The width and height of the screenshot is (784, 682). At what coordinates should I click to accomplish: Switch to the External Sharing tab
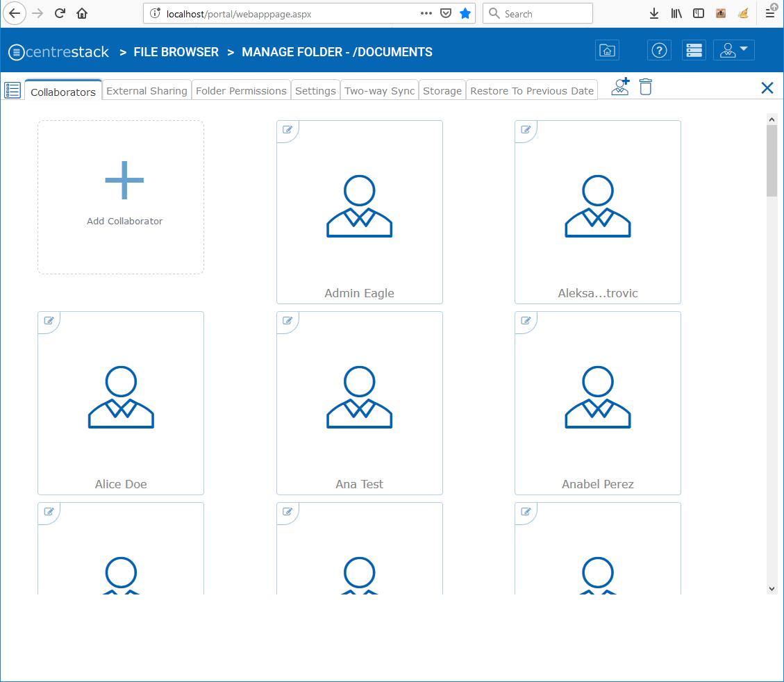[x=147, y=91]
